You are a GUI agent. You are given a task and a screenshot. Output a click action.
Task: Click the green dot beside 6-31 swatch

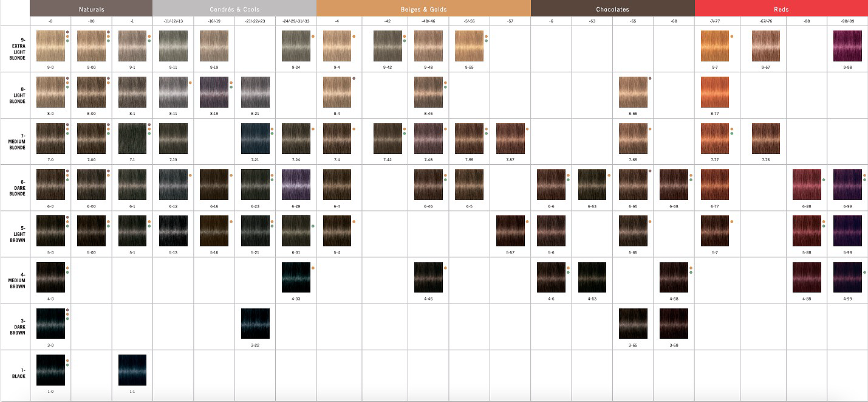[313, 226]
